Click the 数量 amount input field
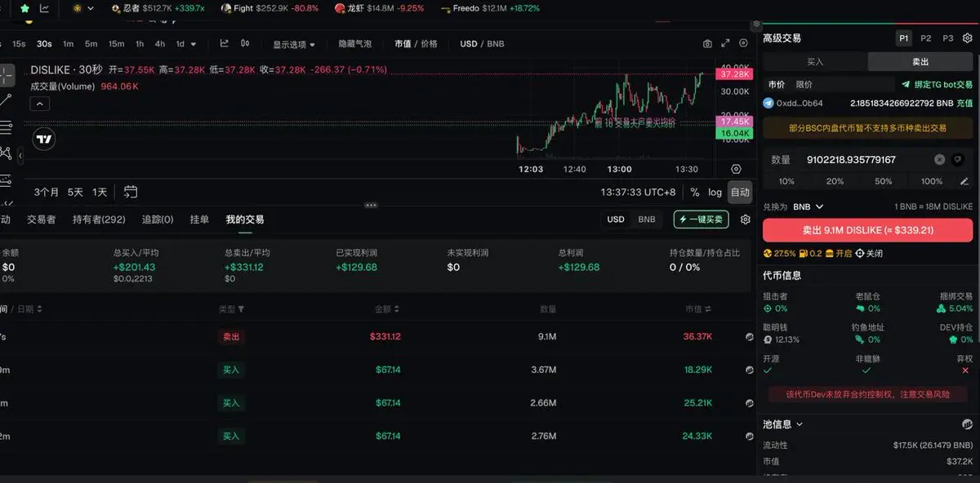This screenshot has width=980, height=483. coord(867,160)
